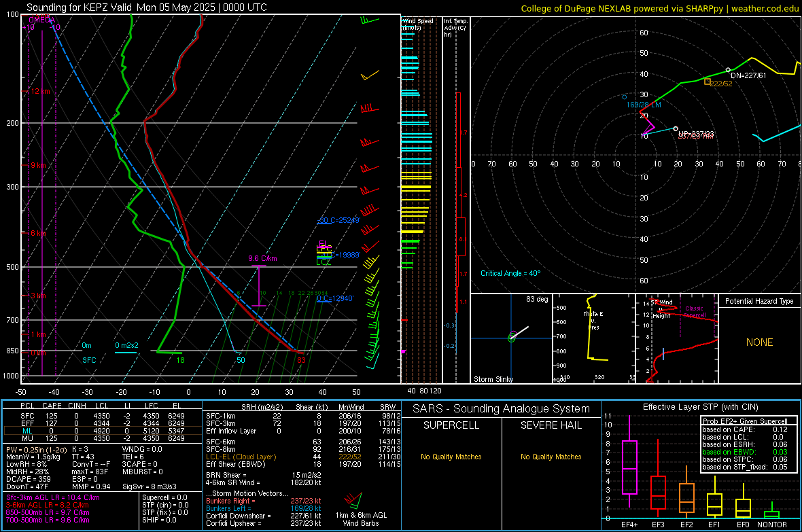Click the '9 km' height marker

[38, 165]
